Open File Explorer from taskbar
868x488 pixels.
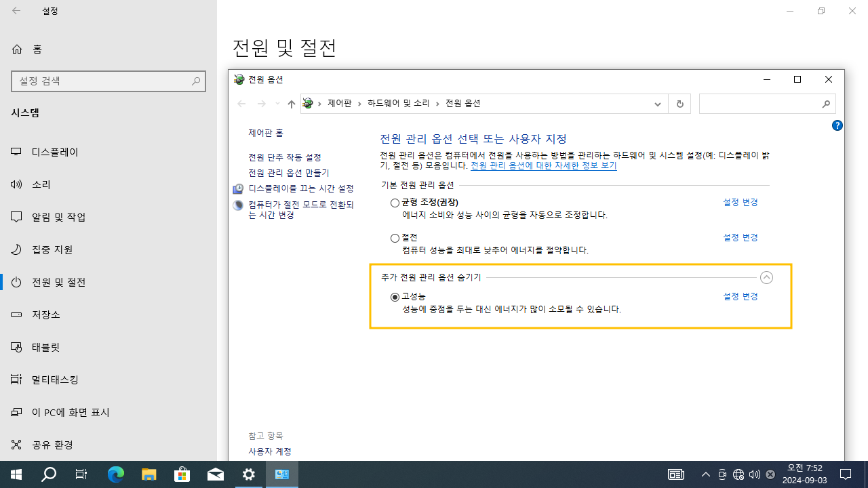pos(149,474)
